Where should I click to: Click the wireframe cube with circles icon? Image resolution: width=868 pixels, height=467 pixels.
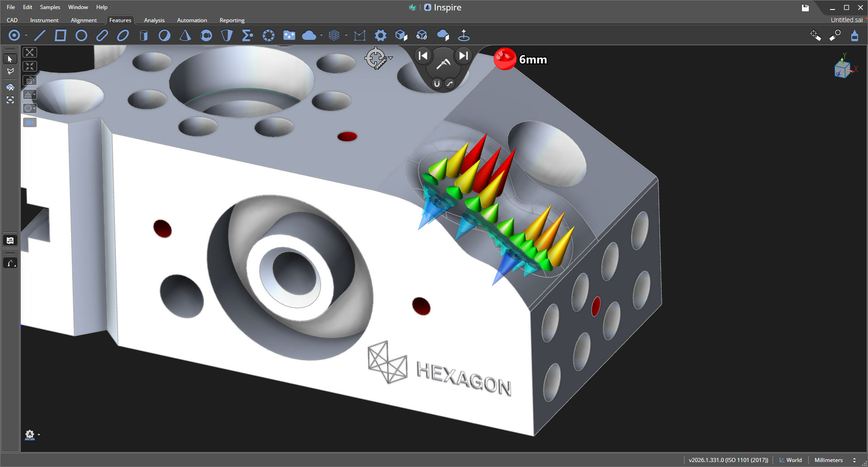click(422, 35)
